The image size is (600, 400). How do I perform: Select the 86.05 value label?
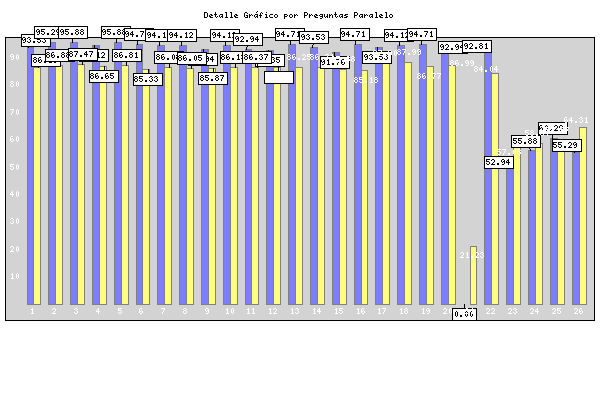(192, 58)
